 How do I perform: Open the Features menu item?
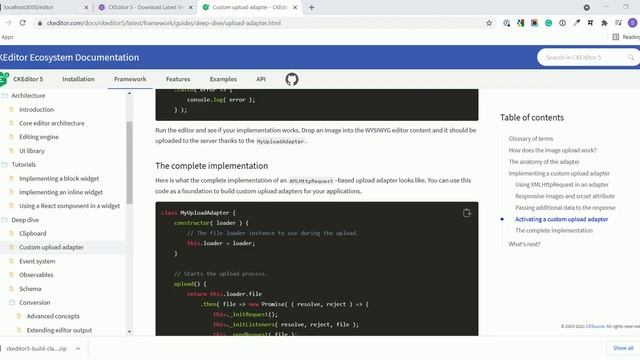pos(178,79)
